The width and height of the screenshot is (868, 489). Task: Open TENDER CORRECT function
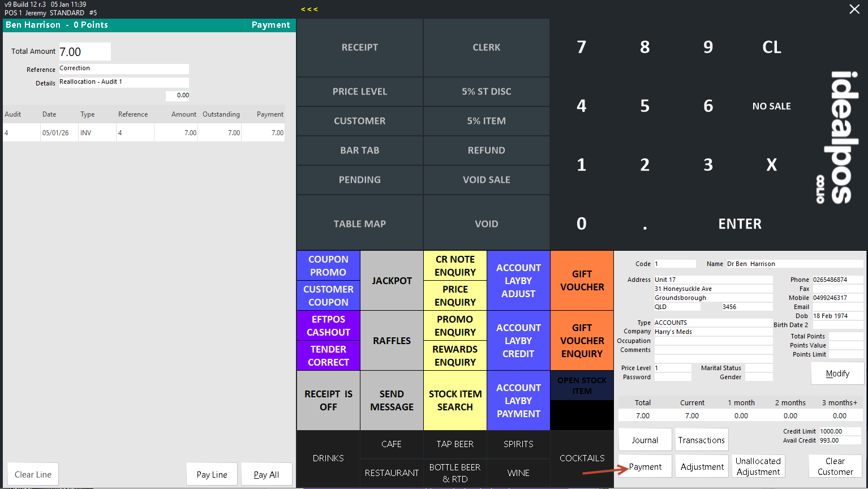click(x=328, y=355)
